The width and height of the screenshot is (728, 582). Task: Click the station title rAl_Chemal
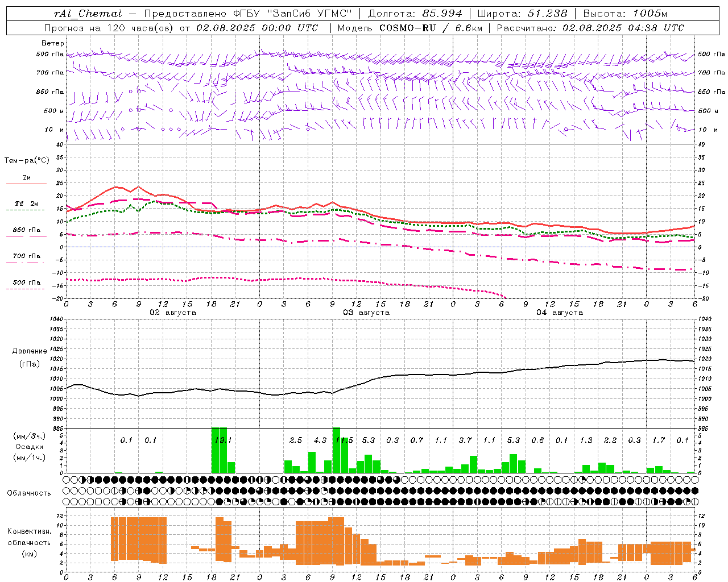pos(88,14)
